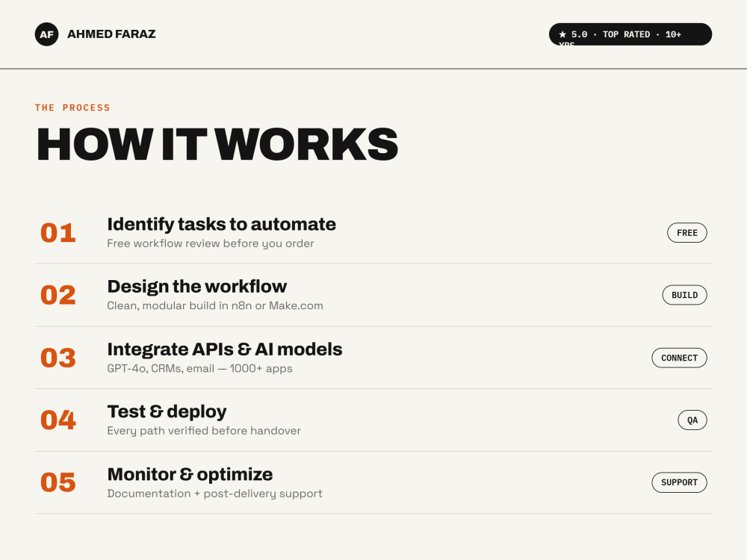Click 'Every path verified before handover'
This screenshot has width=747, height=560.
(x=204, y=431)
